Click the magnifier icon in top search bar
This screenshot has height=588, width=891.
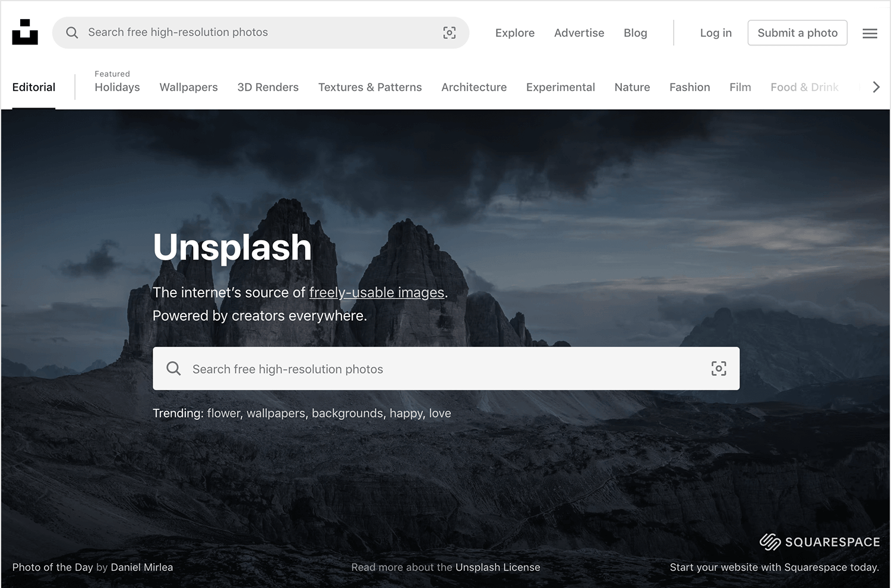[72, 33]
